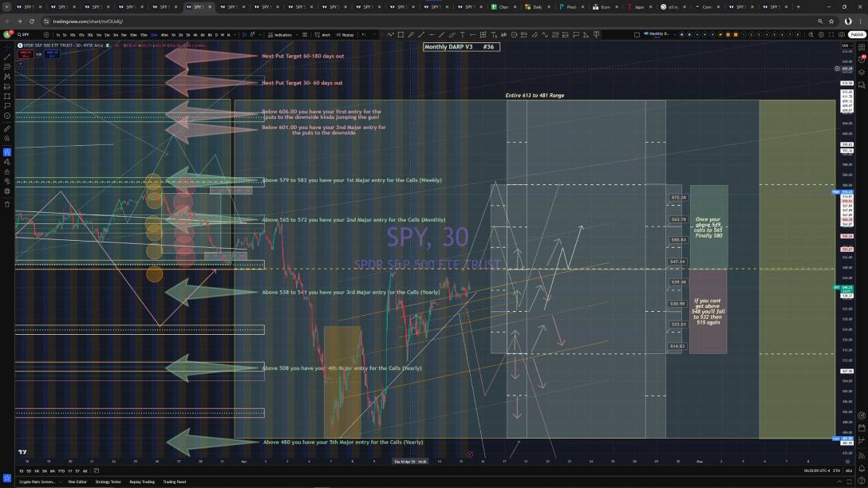Expand the Crypto Pairs Screener dropdown arrow

[x=61, y=482]
